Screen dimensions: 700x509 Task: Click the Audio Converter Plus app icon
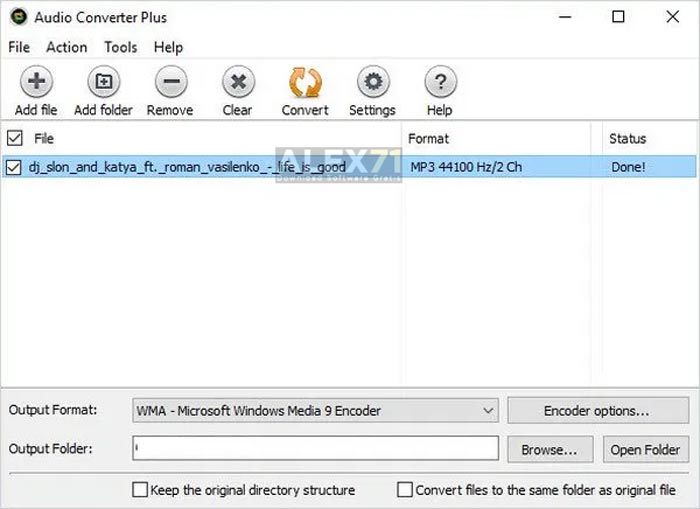tap(19, 17)
